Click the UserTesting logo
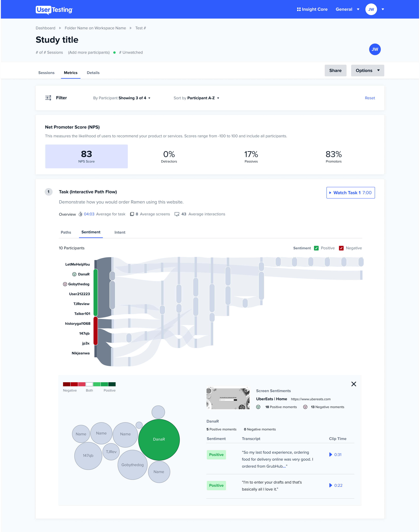420x532 pixels. tap(54, 10)
